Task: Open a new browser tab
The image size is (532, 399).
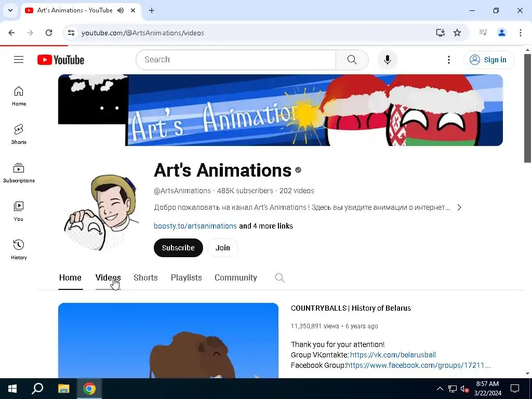Action: tap(152, 10)
